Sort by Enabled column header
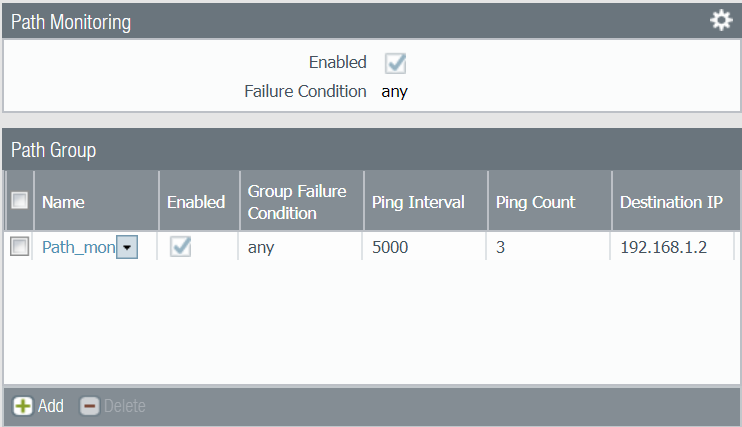The height and width of the screenshot is (427, 742). point(196,202)
